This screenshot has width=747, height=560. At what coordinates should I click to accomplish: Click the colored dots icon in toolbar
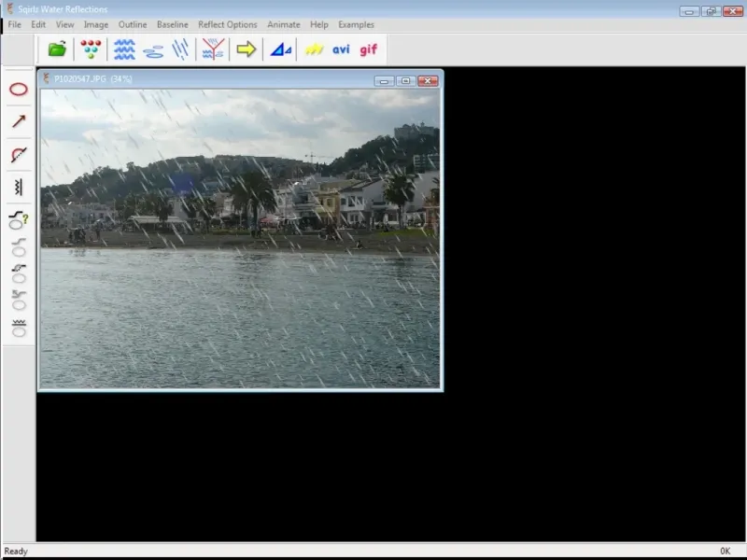pos(91,49)
